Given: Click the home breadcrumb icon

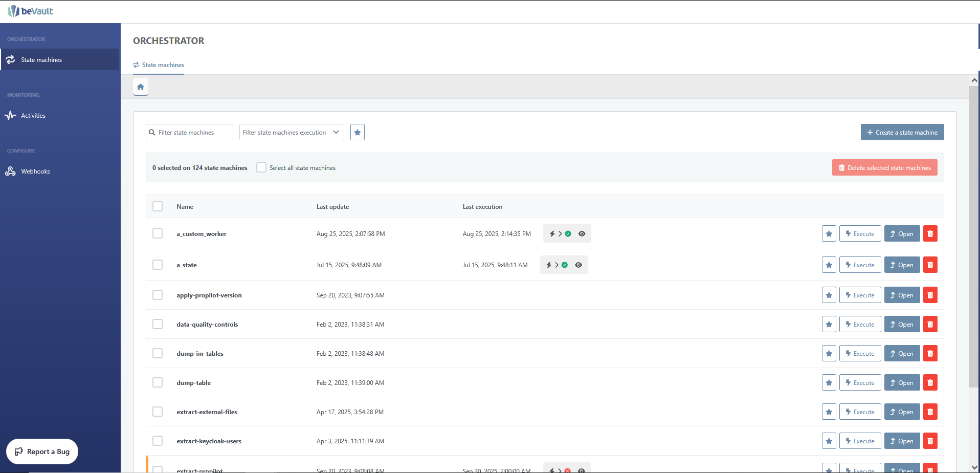Looking at the screenshot, I should [141, 87].
